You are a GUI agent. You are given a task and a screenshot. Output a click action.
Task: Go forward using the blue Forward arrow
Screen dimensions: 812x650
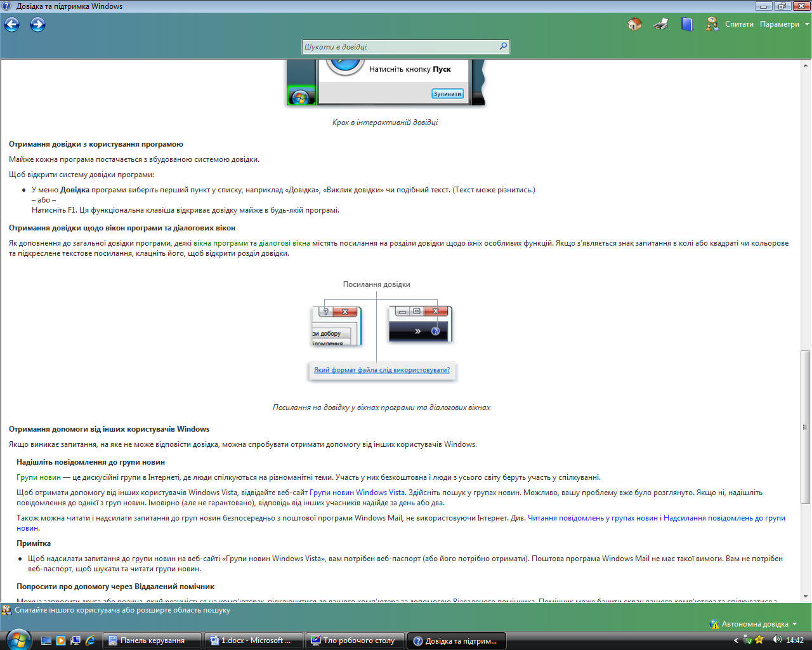coord(38,25)
